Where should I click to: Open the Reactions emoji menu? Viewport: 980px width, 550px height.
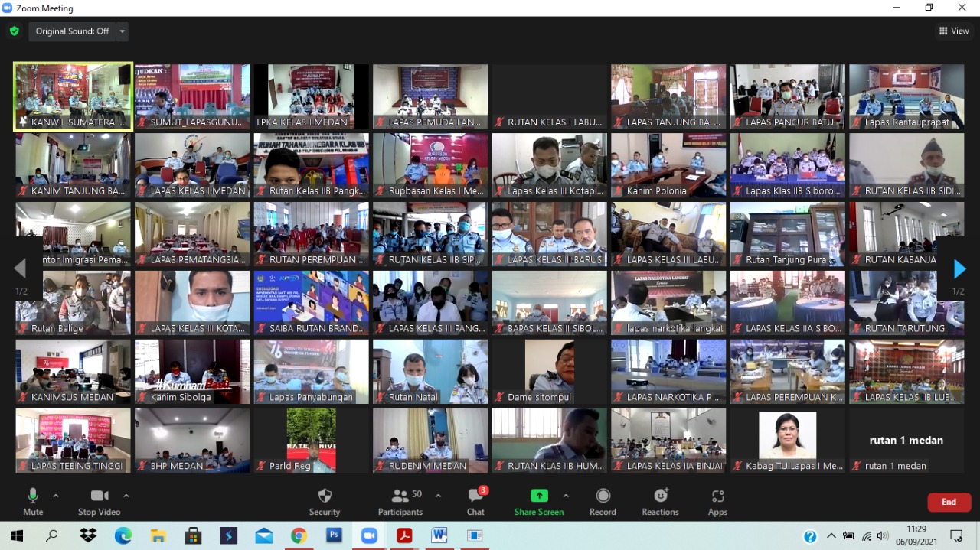(660, 502)
